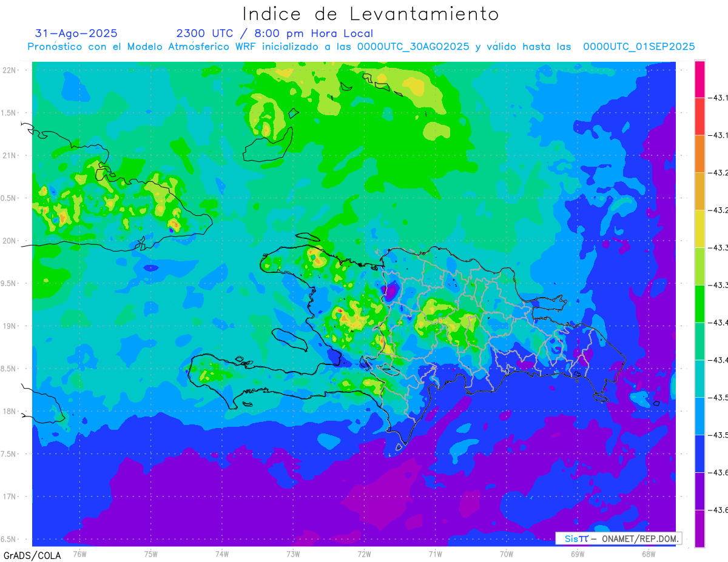The width and height of the screenshot is (728, 562).
Task: Choose the sea-green color bar swatch
Action: 700,341
